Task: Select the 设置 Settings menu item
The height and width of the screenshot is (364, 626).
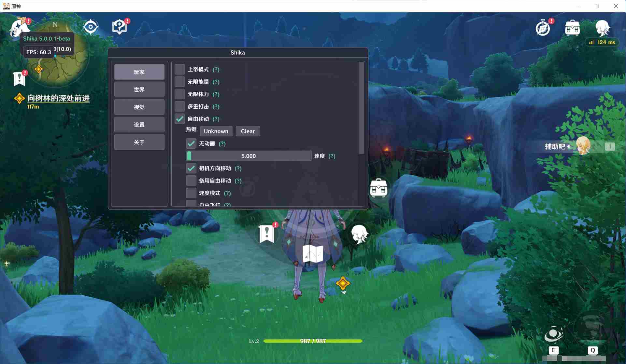Action: [x=139, y=124]
